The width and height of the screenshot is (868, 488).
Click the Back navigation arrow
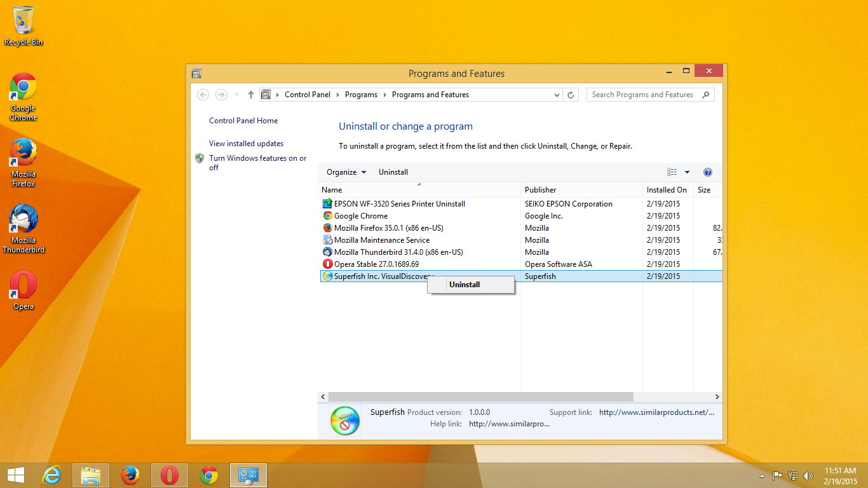point(203,95)
